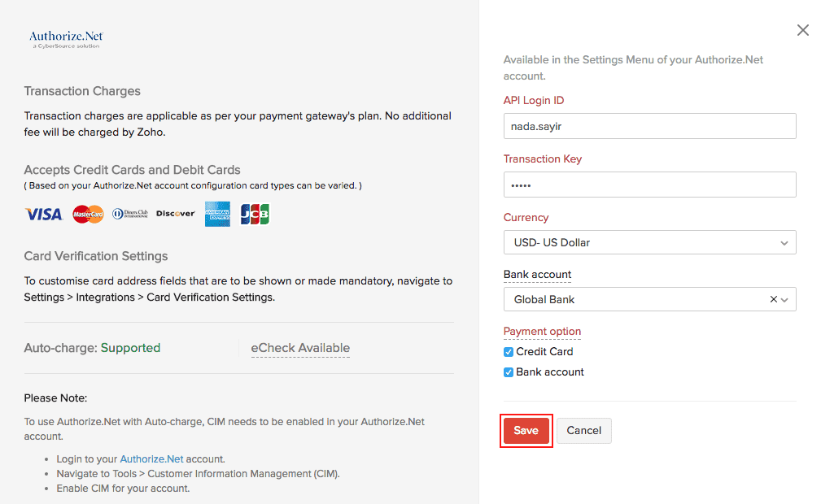Focus the Transaction Key field
This screenshot has width=821, height=504.
(x=649, y=185)
